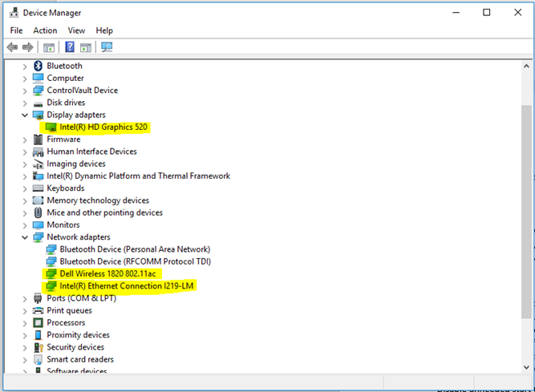Open the blue Help toolbar icon
Viewport: 535px width, 392px height.
coord(70,47)
